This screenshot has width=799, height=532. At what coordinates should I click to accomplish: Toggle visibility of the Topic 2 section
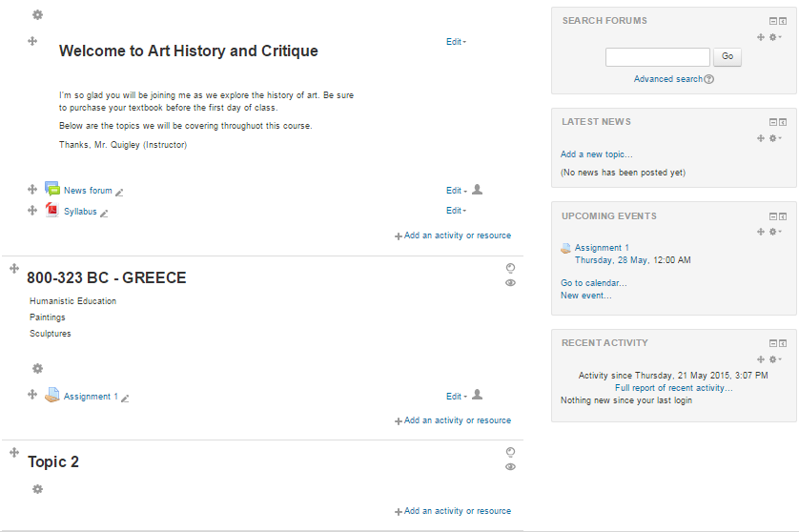point(510,467)
